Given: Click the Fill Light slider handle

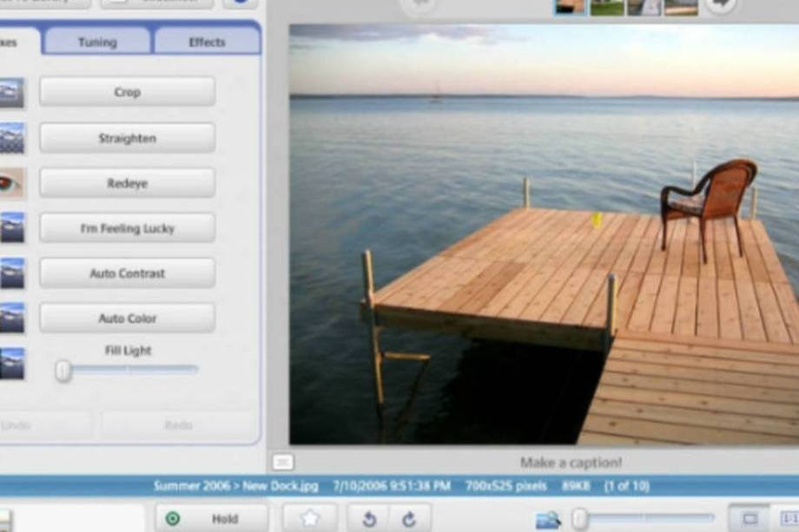Looking at the screenshot, I should (x=63, y=371).
